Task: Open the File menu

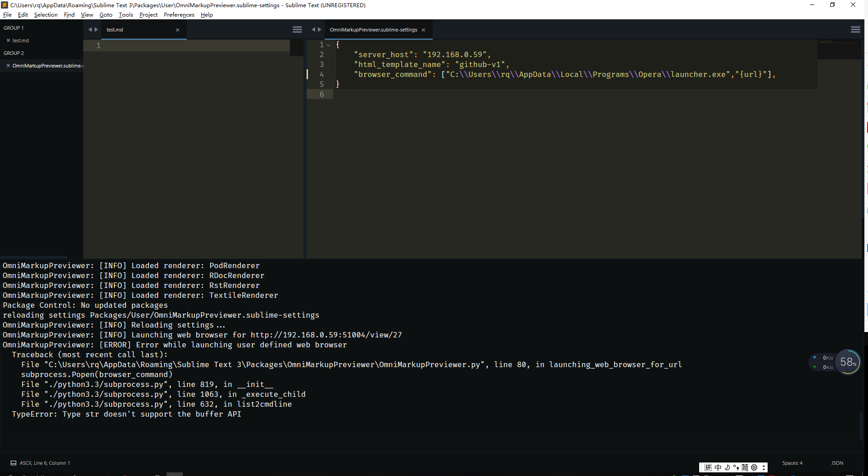Action: (7, 14)
